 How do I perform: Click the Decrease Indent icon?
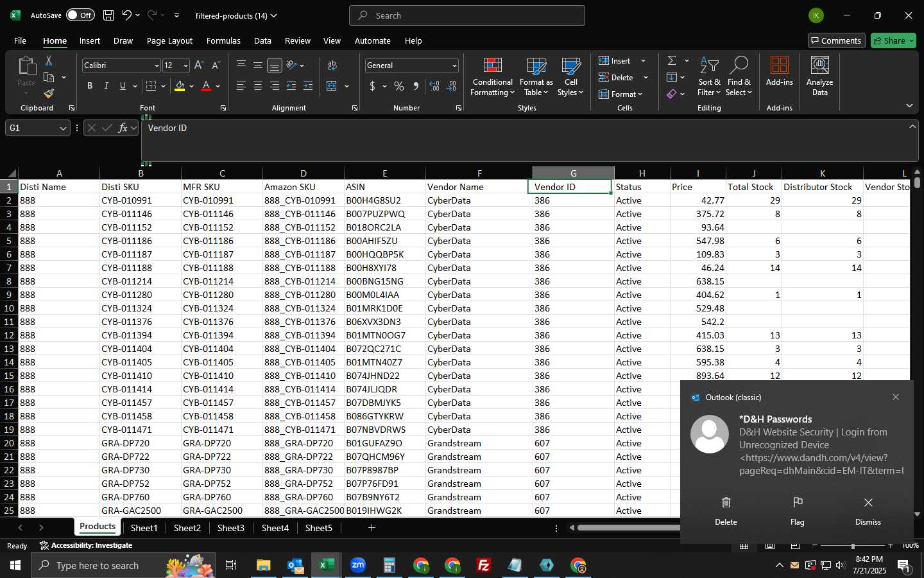click(291, 86)
